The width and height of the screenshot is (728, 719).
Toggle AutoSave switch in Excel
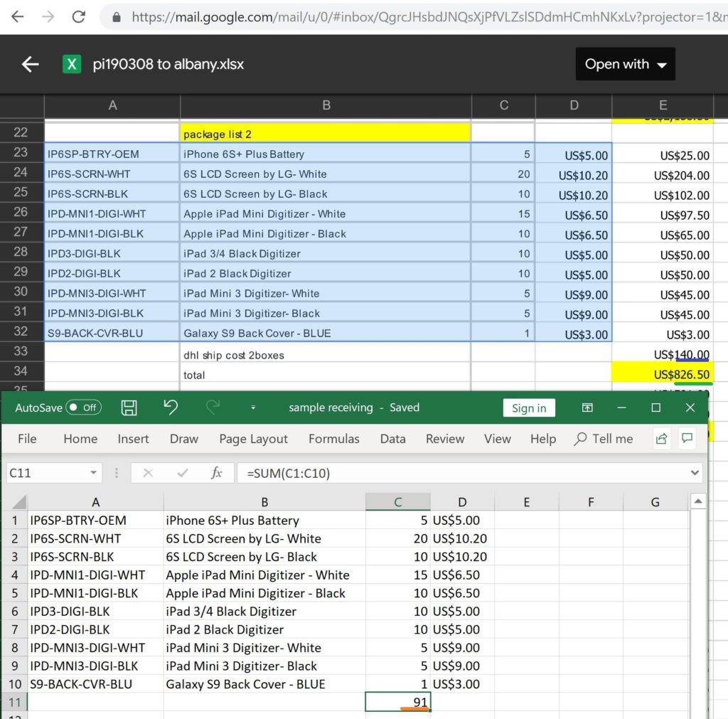pos(84,408)
